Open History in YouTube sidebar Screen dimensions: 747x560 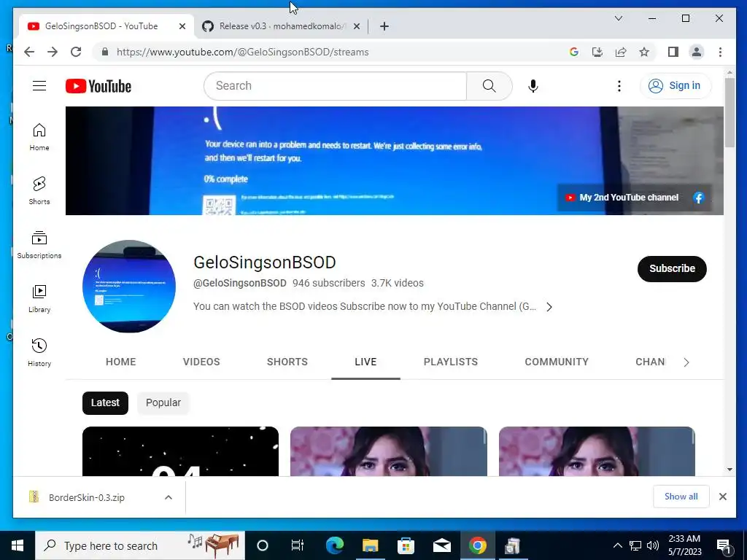(x=39, y=352)
